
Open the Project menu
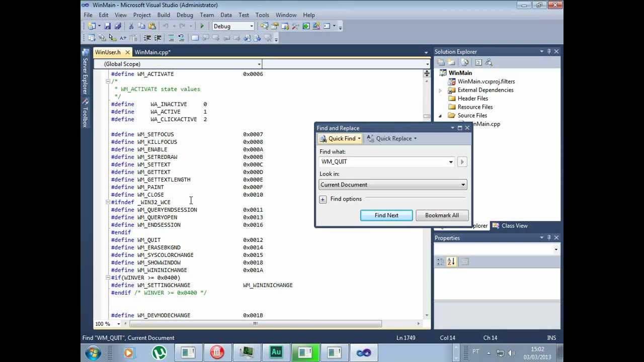coord(142,15)
